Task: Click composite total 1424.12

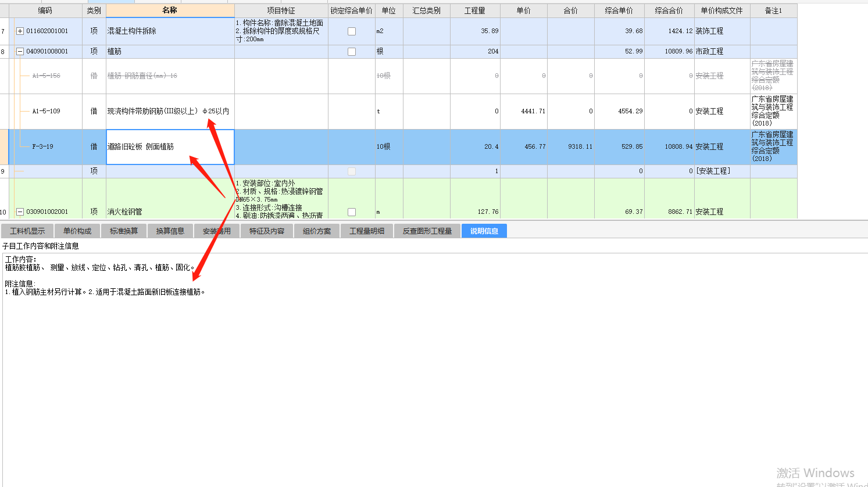Action: [680, 31]
